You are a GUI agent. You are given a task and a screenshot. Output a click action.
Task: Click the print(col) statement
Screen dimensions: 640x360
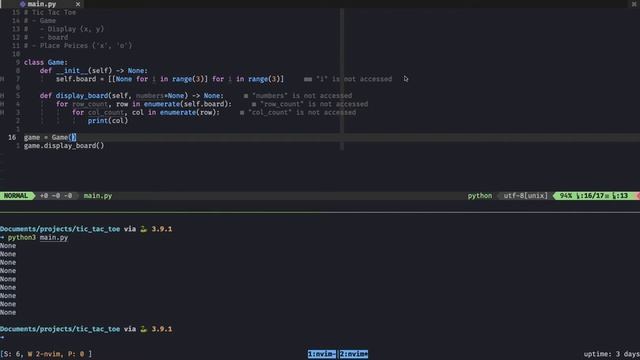pos(108,121)
